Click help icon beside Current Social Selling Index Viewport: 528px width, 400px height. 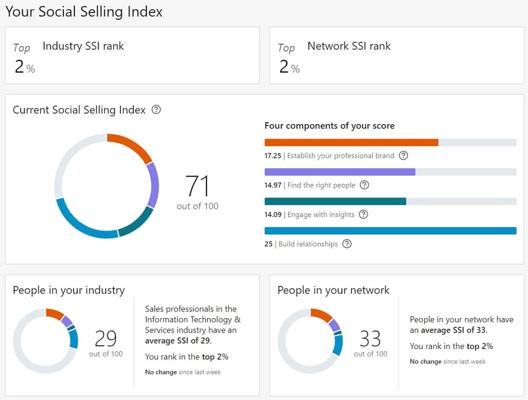coord(156,109)
